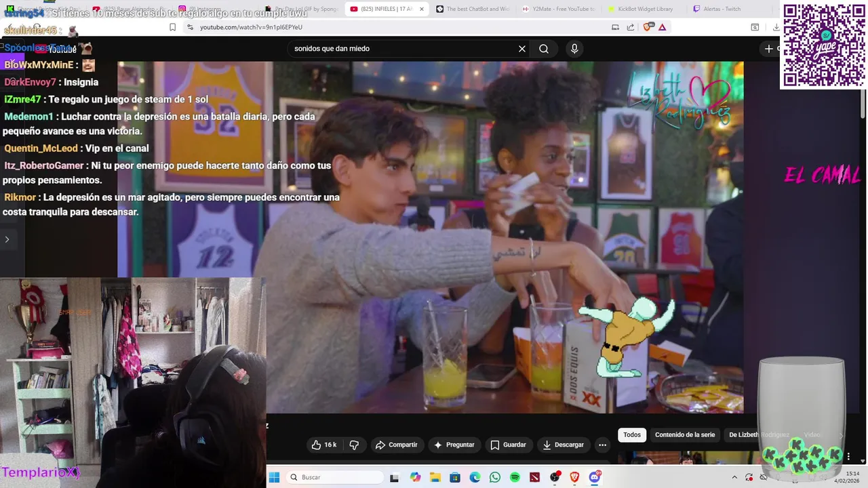Select the De Lizbeth Rodríguez chip
This screenshot has height=488, width=868.
[759, 435]
